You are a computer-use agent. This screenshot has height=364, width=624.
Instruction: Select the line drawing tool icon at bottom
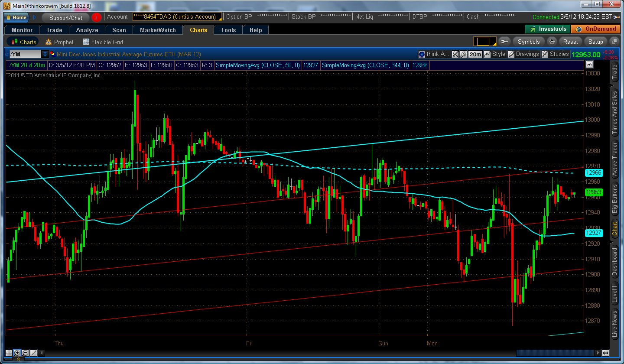34,353
